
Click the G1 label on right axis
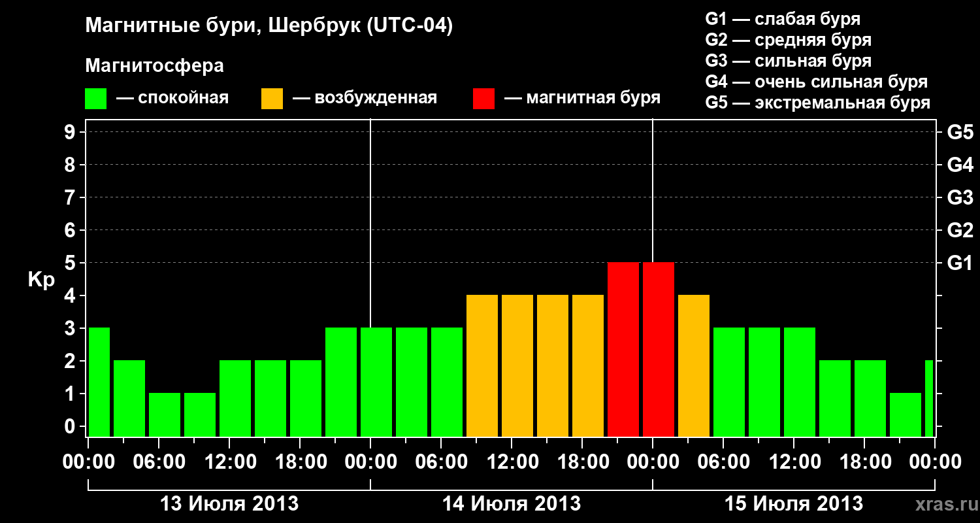click(x=960, y=263)
